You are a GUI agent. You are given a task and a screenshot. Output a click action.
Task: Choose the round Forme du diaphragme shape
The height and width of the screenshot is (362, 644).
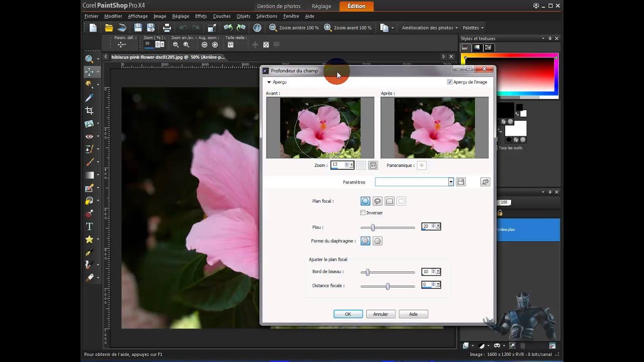tap(365, 241)
